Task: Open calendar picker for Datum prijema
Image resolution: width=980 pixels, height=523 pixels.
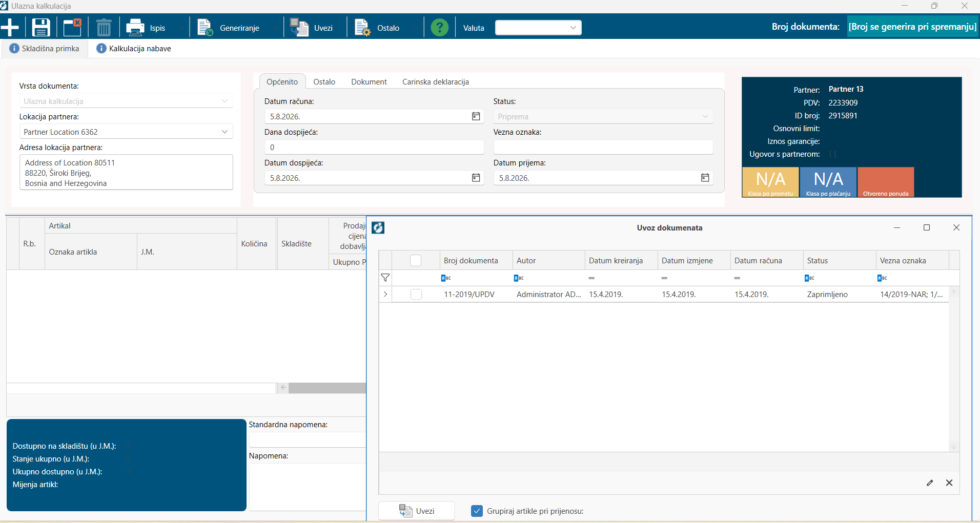Action: pos(705,178)
